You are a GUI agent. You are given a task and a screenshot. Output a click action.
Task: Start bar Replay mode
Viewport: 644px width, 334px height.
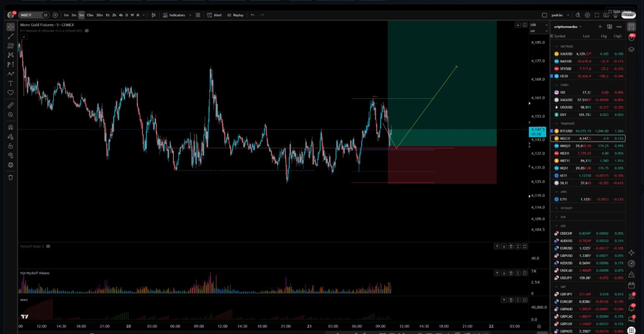coord(235,15)
